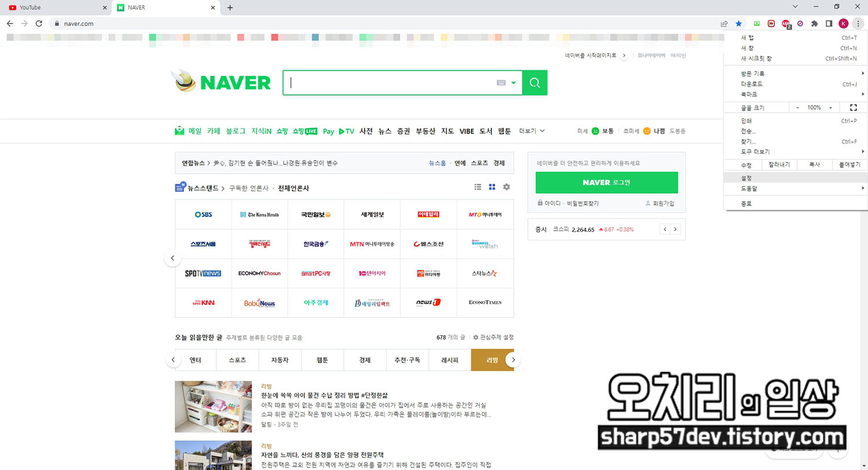Select 새 탭 in Chrome menu
The image size is (868, 470).
click(x=796, y=38)
